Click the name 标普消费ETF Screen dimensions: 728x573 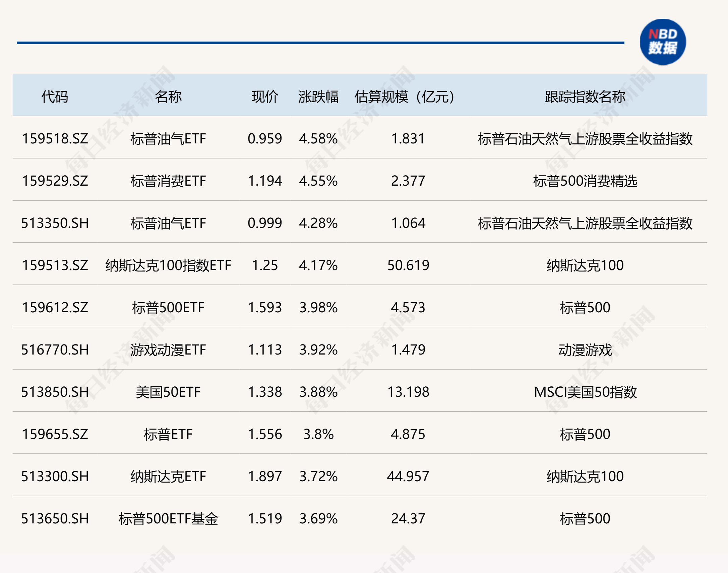168,181
